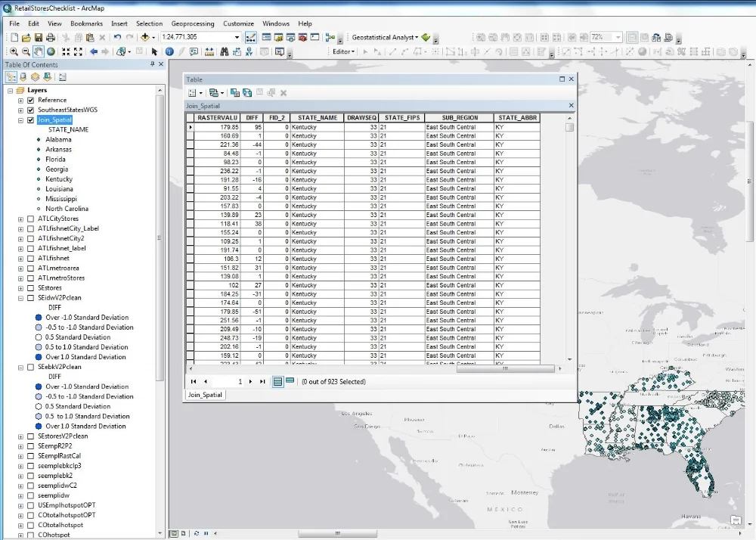Image resolution: width=756 pixels, height=540 pixels.
Task: Enable the SEidwV2Pclean layer checkbox
Action: click(x=31, y=297)
